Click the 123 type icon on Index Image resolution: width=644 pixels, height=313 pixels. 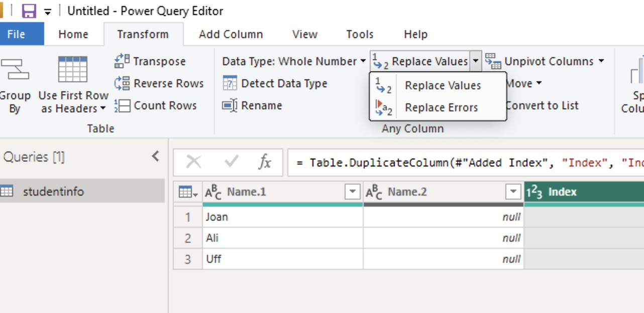[534, 192]
